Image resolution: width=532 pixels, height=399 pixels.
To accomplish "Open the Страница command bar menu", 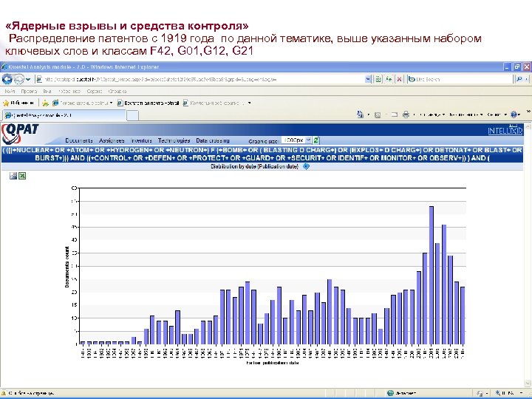I will pyautogui.click(x=432, y=115).
